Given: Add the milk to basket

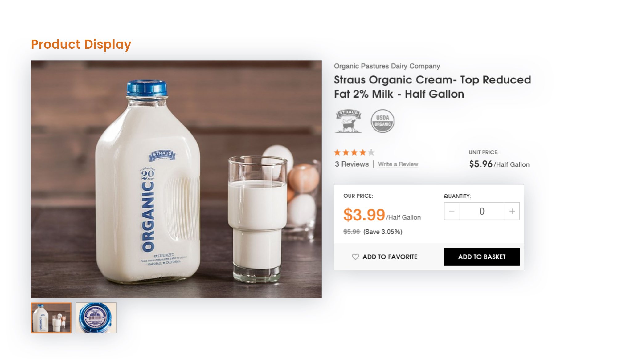Looking at the screenshot, I should point(482,257).
